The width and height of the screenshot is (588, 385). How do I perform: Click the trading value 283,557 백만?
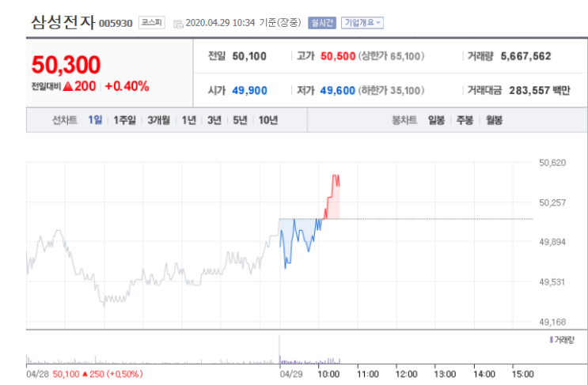pos(539,91)
